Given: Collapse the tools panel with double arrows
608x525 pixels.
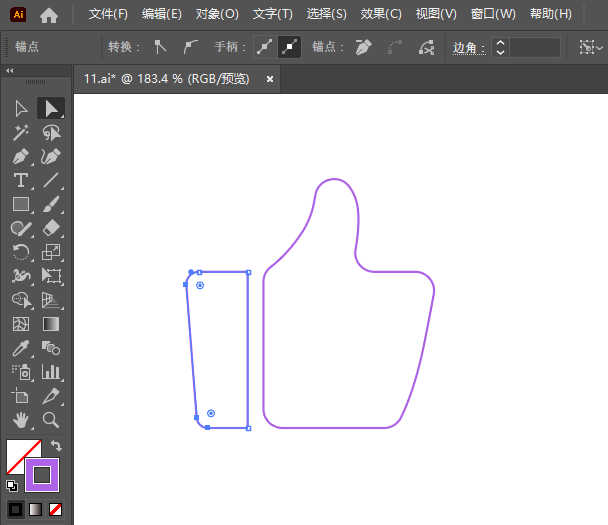Looking at the screenshot, I should pyautogui.click(x=10, y=71).
